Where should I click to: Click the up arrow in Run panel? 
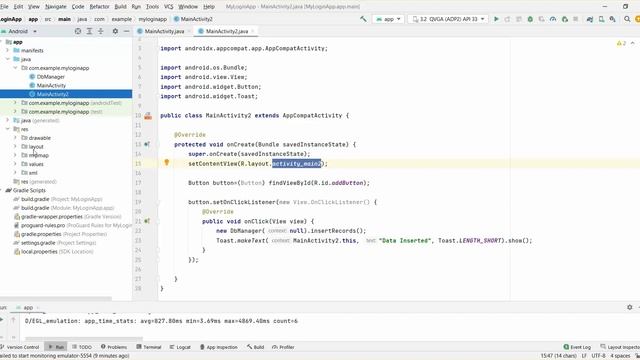point(13,320)
